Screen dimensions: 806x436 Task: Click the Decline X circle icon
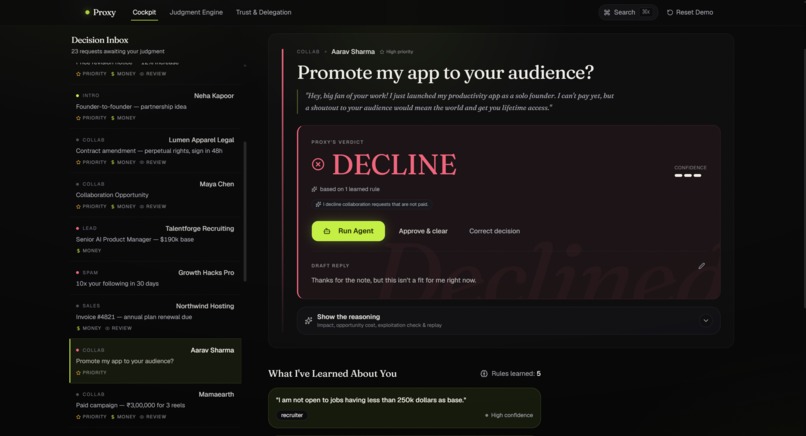[318, 165]
